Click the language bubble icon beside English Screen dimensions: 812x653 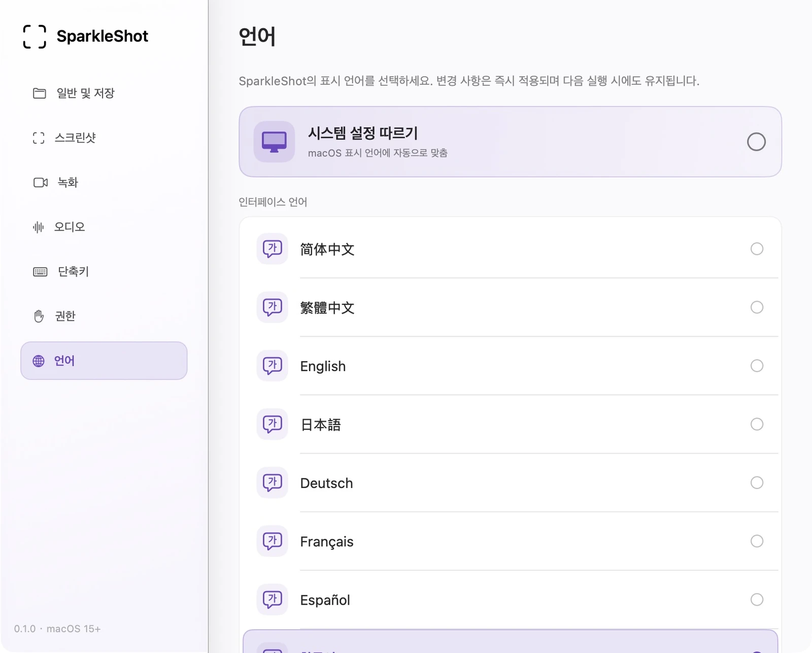tap(273, 366)
